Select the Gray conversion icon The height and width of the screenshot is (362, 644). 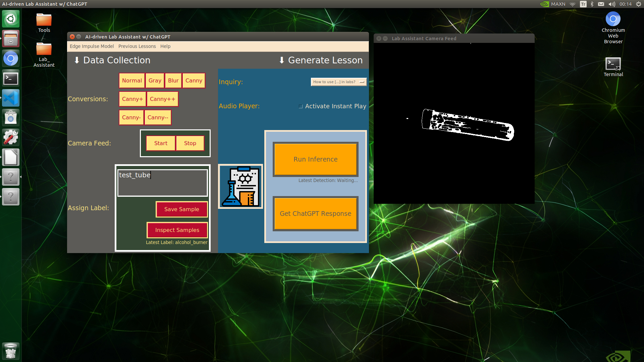click(154, 80)
